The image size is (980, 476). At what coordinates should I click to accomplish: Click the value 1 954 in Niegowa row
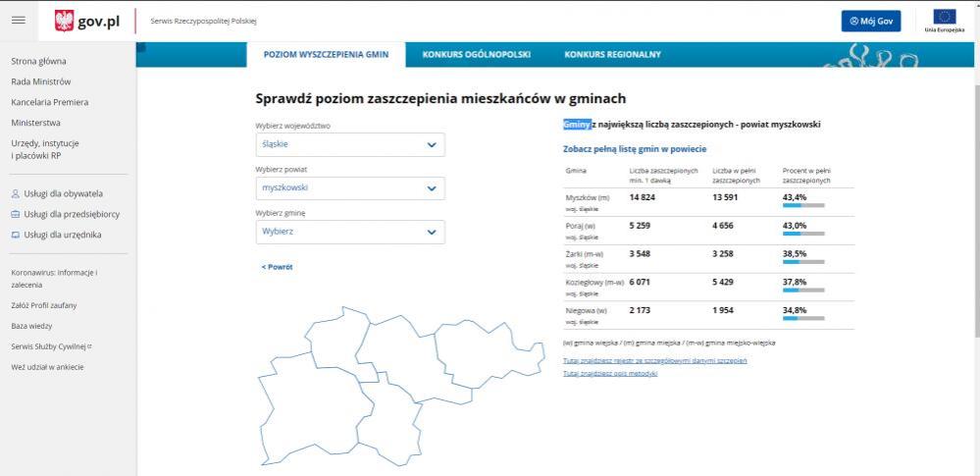(723, 310)
